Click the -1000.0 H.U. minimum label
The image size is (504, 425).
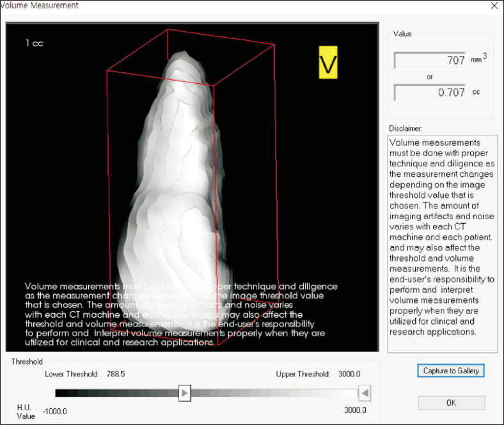click(54, 410)
